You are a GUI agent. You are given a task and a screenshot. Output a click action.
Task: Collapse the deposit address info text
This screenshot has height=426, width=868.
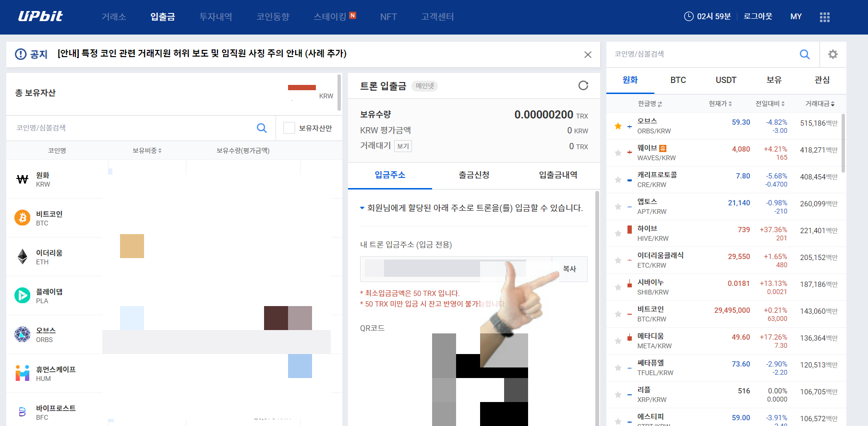coord(362,208)
